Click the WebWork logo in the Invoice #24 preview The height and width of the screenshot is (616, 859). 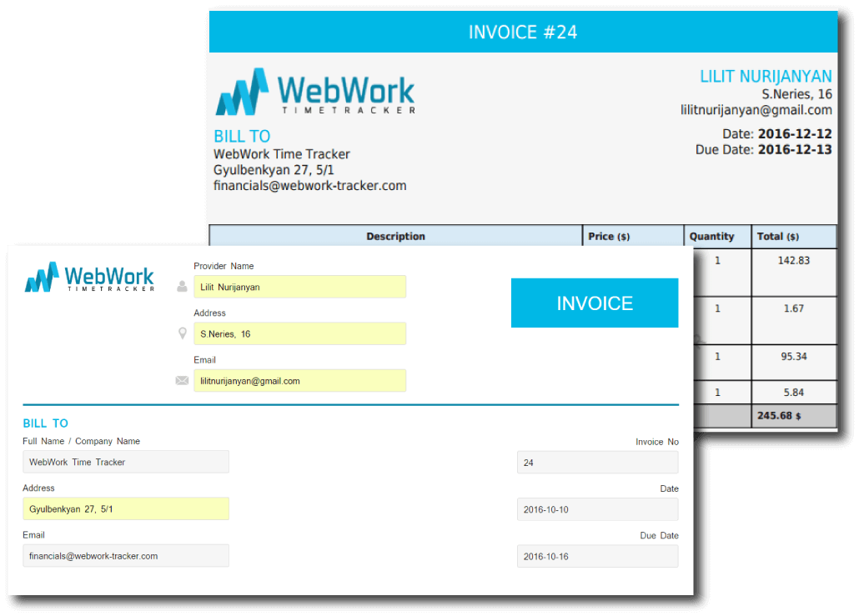[315, 92]
